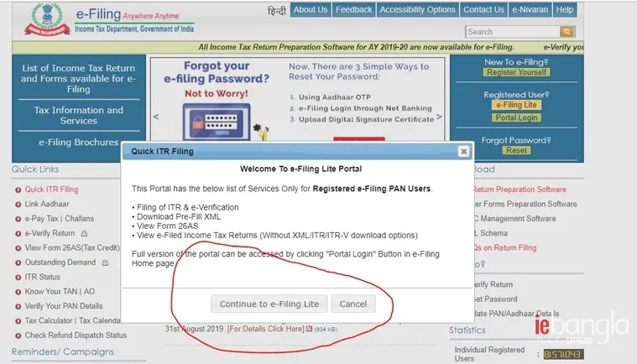
Task: Open View Form 26AS (Tax Credit) link
Action: coord(72,248)
